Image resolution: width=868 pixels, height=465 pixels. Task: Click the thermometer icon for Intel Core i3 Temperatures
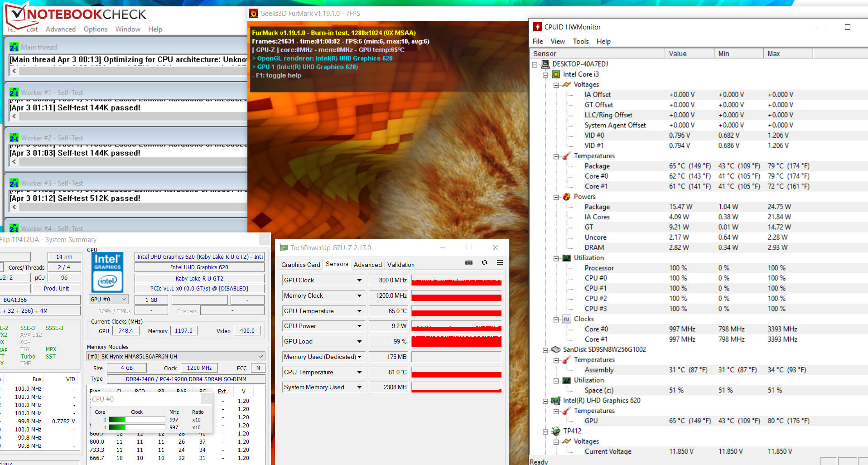pyautogui.click(x=566, y=156)
